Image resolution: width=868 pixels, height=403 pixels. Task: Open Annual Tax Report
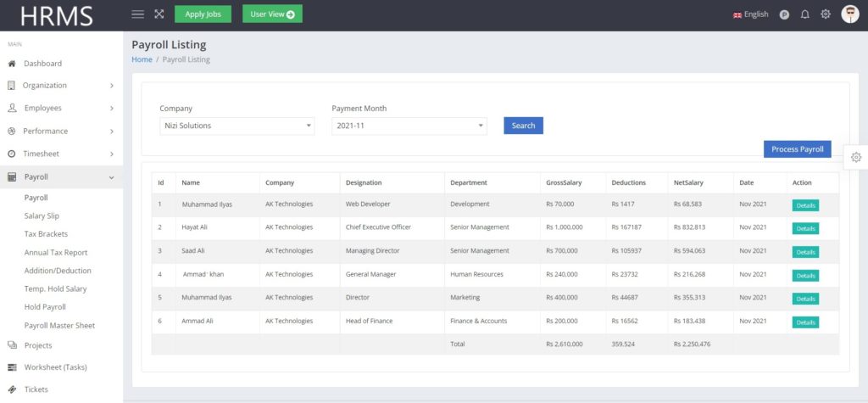pyautogui.click(x=56, y=253)
